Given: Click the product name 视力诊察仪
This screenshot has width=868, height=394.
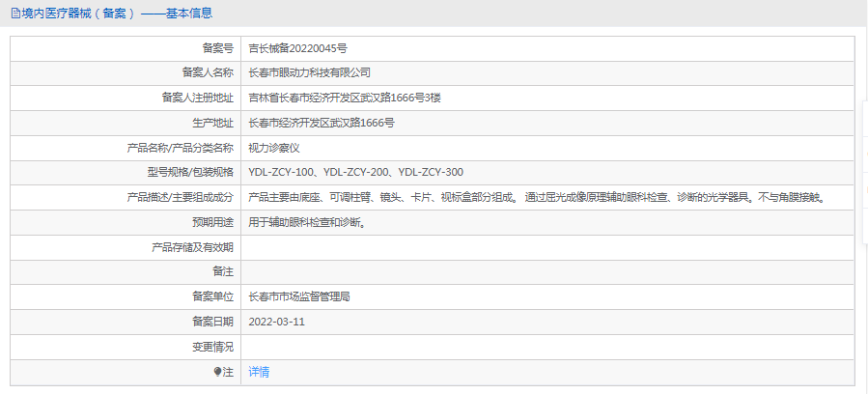Looking at the screenshot, I should [274, 148].
